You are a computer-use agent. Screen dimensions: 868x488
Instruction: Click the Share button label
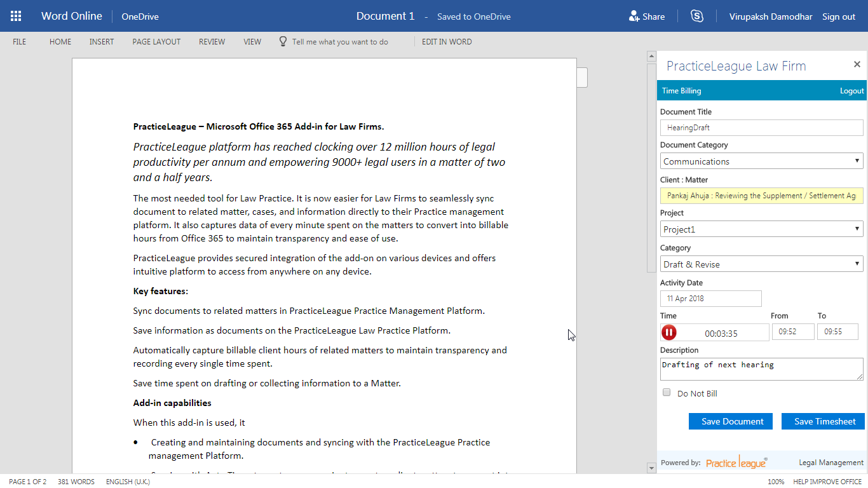(x=654, y=17)
